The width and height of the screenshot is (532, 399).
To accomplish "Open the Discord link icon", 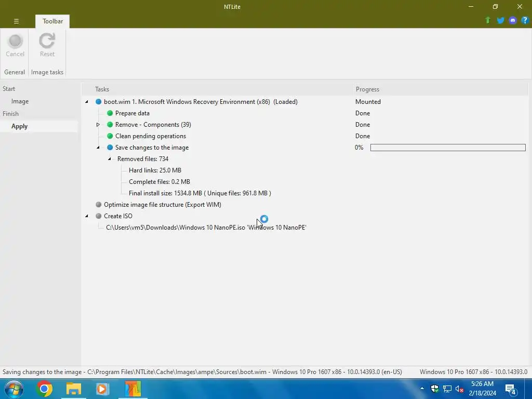I will pos(512,20).
